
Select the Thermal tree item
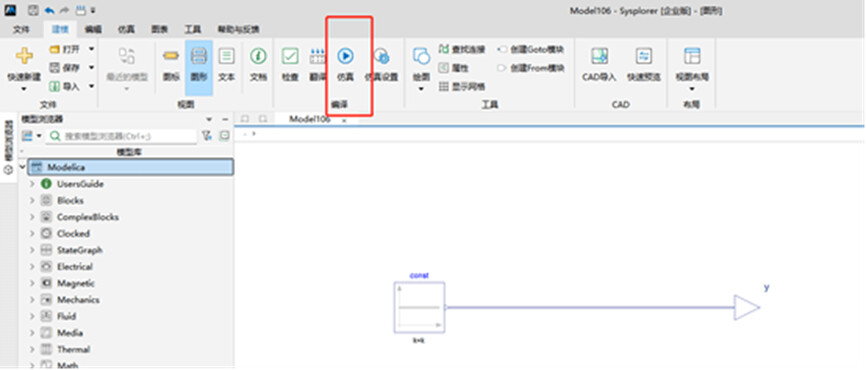[73, 350]
